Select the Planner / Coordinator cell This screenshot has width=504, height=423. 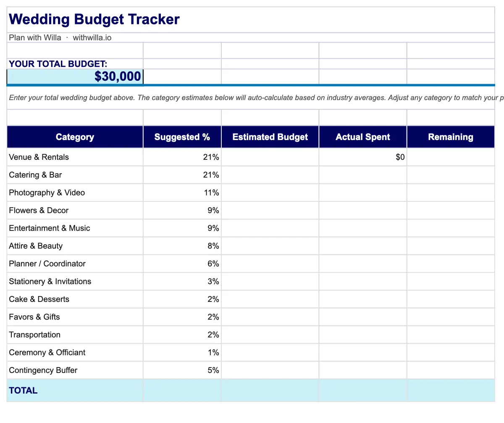(x=75, y=264)
